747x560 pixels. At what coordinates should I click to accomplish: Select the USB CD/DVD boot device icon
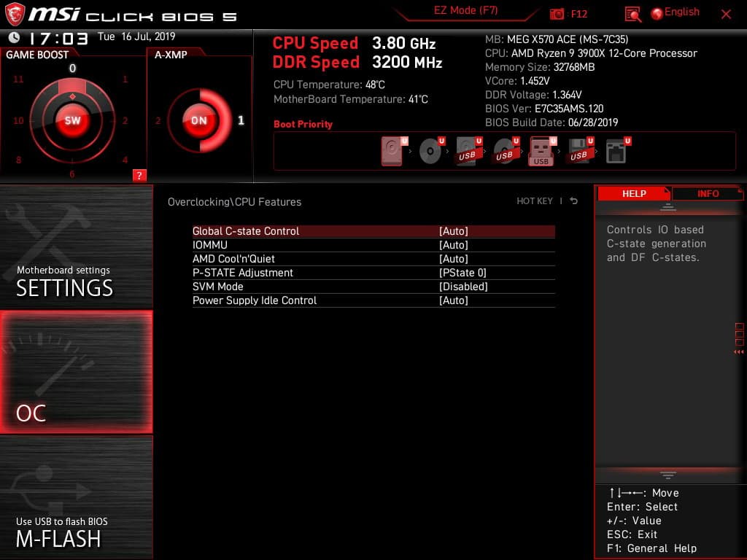point(506,151)
